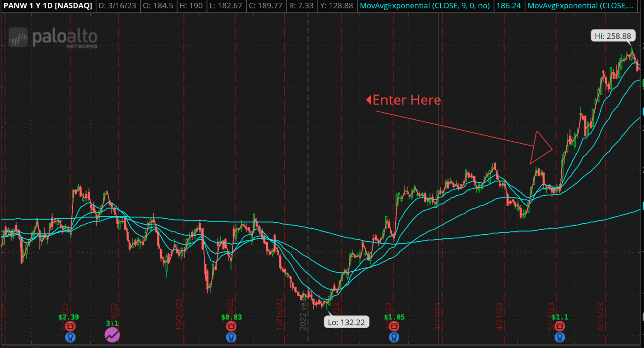This screenshot has width=644, height=348.
Task: Click the 4/21/23 date axis label
Action: coord(500,316)
